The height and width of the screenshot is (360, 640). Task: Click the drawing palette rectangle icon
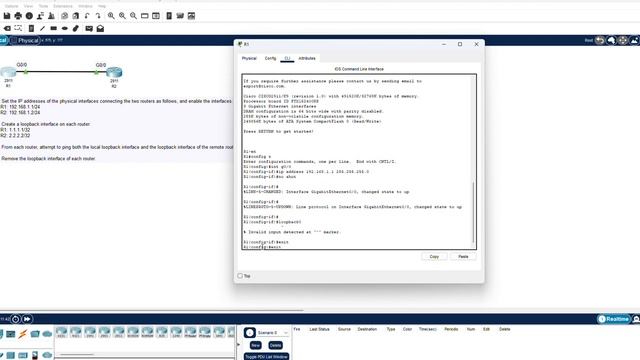(x=144, y=16)
